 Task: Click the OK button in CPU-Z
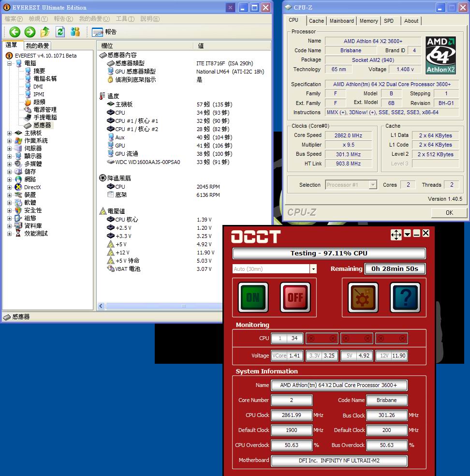pyautogui.click(x=449, y=212)
